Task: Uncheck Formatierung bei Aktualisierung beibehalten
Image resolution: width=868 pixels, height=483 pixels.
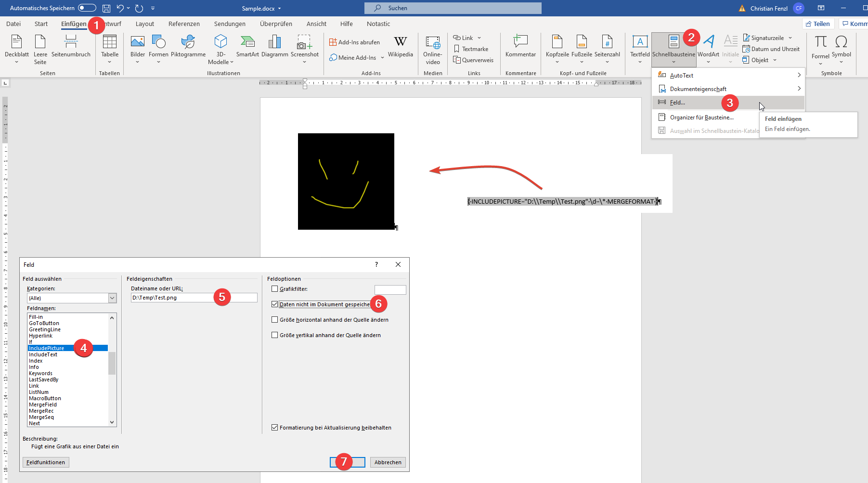Action: point(275,428)
